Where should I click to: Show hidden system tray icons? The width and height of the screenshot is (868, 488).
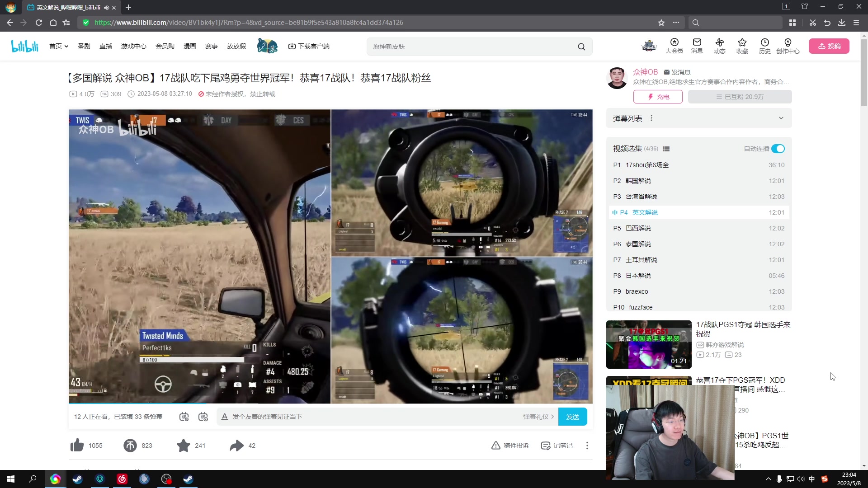[x=768, y=479]
